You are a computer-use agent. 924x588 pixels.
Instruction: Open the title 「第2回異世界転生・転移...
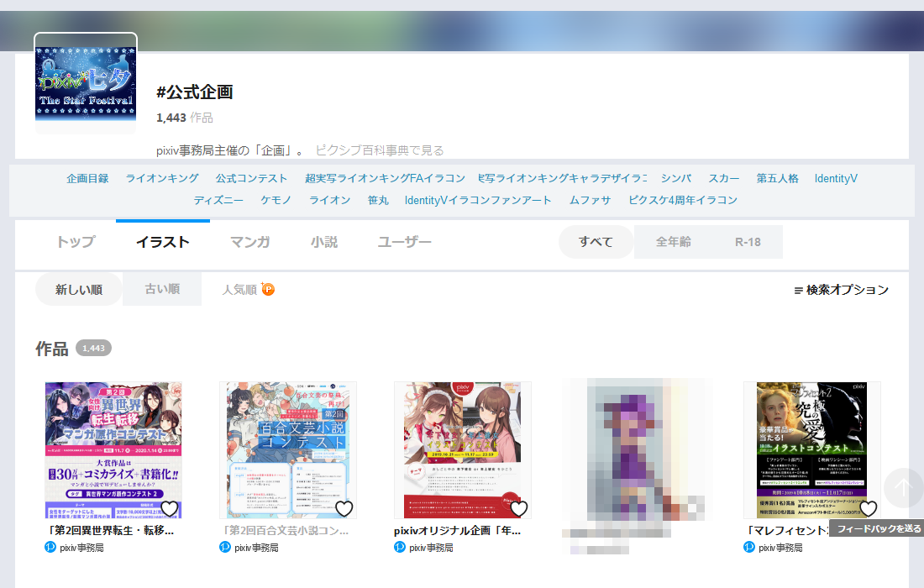click(x=109, y=530)
